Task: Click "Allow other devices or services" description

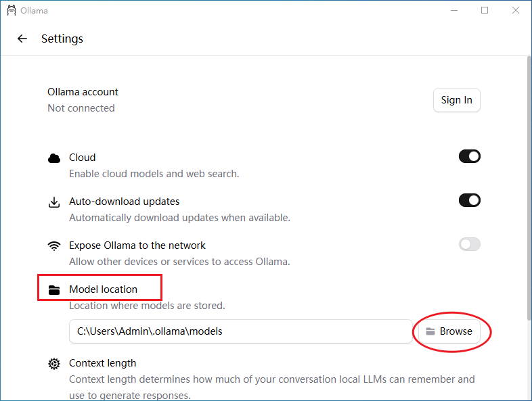Action: 179,262
